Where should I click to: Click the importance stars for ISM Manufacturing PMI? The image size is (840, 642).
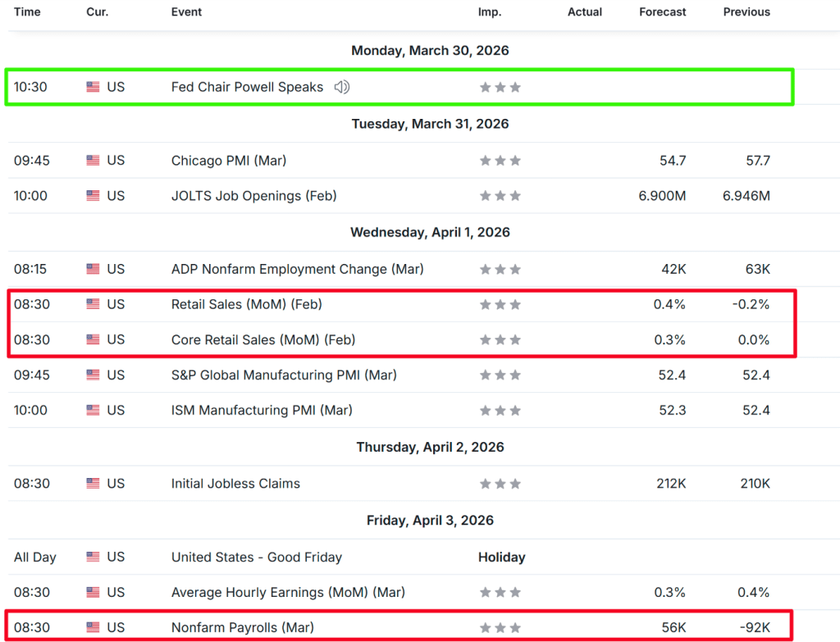tap(500, 411)
